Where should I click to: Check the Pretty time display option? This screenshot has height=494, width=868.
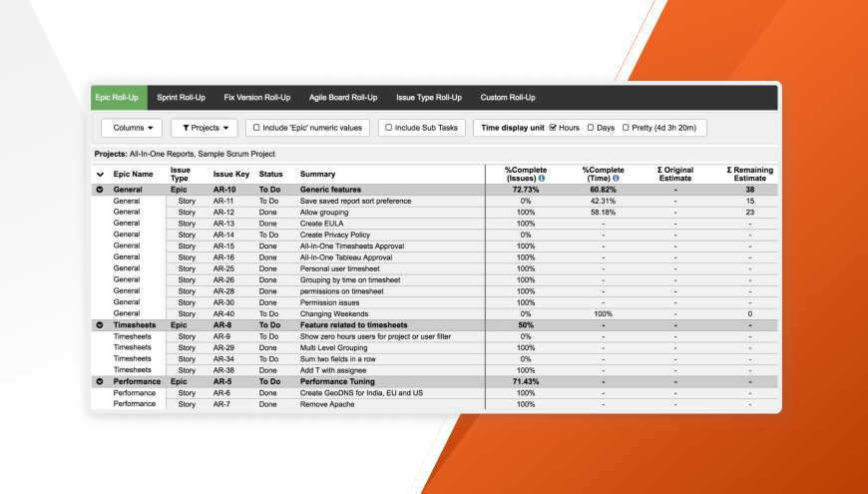click(x=626, y=128)
